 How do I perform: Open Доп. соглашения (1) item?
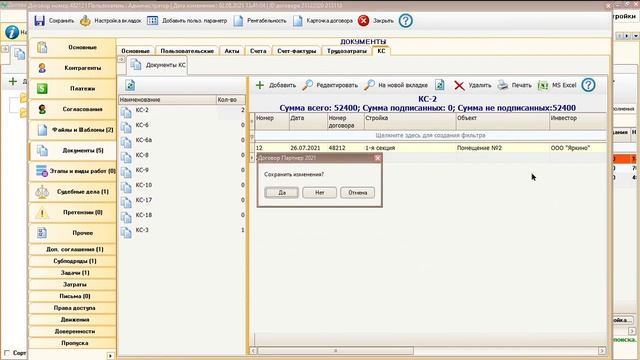click(x=73, y=249)
